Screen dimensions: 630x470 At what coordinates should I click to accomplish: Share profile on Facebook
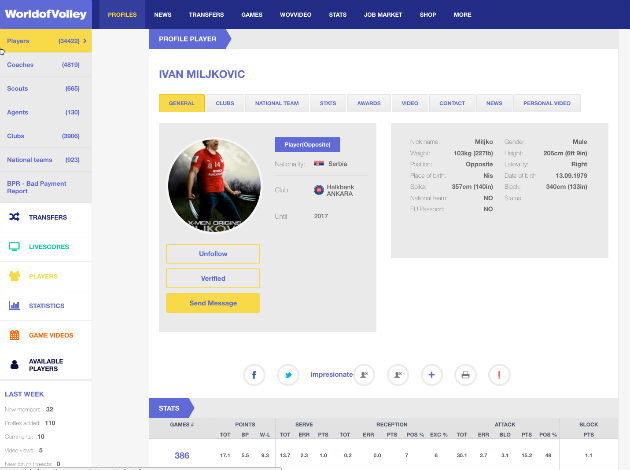tap(254, 375)
